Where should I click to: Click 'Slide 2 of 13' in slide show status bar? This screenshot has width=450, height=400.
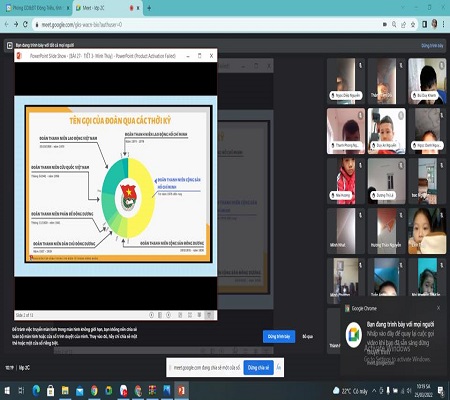point(25,315)
